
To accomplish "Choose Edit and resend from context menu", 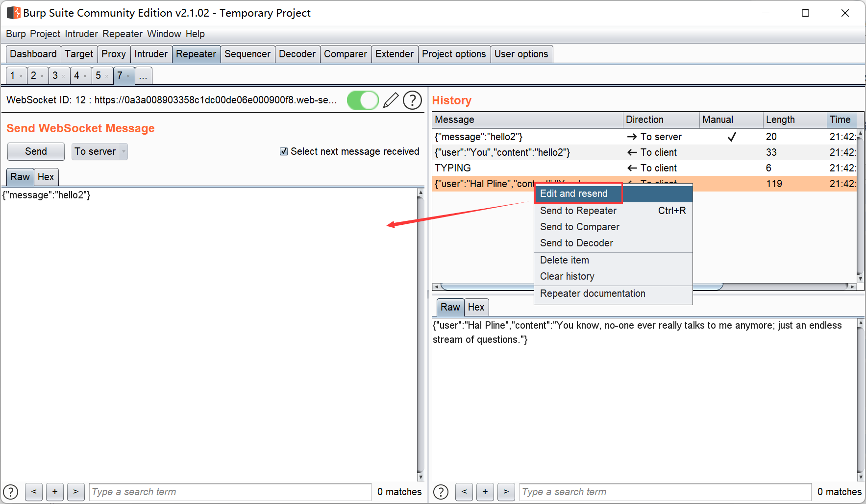I will point(573,193).
